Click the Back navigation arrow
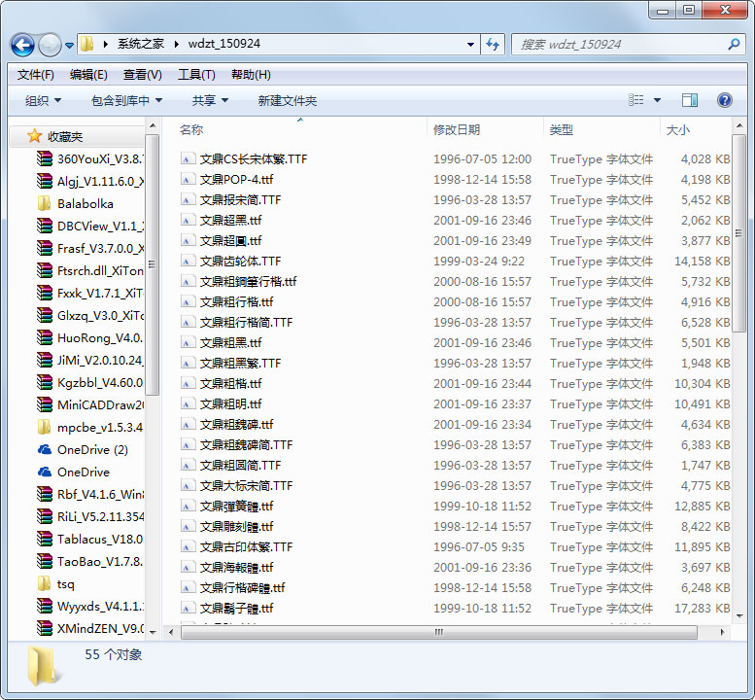 22,45
